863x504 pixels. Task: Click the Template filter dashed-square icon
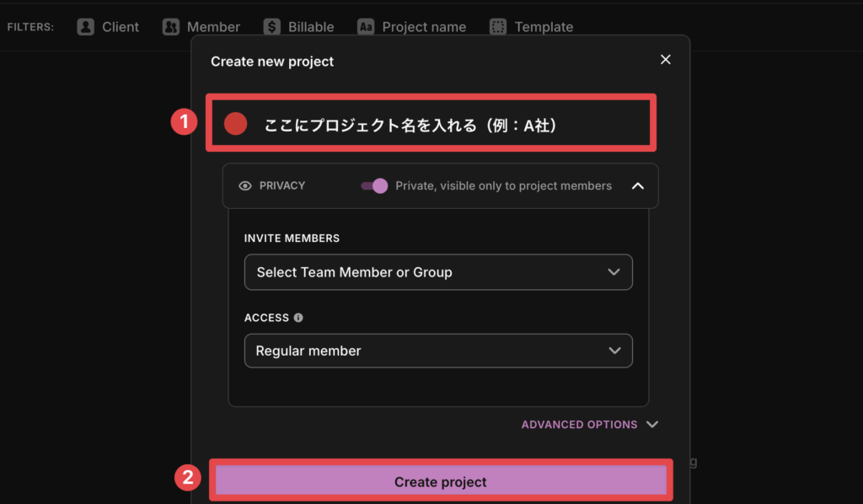pos(499,27)
